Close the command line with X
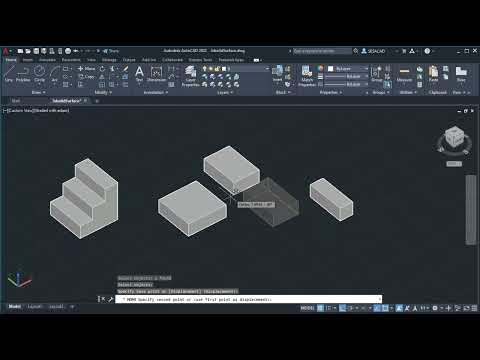Image resolution: width=480 pixels, height=360 pixels. [103, 299]
